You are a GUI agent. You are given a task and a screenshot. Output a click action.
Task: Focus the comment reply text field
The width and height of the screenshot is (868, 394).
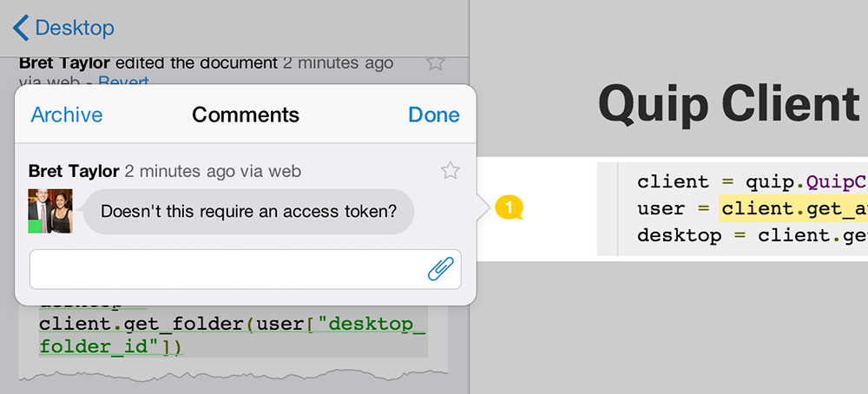[x=226, y=269]
